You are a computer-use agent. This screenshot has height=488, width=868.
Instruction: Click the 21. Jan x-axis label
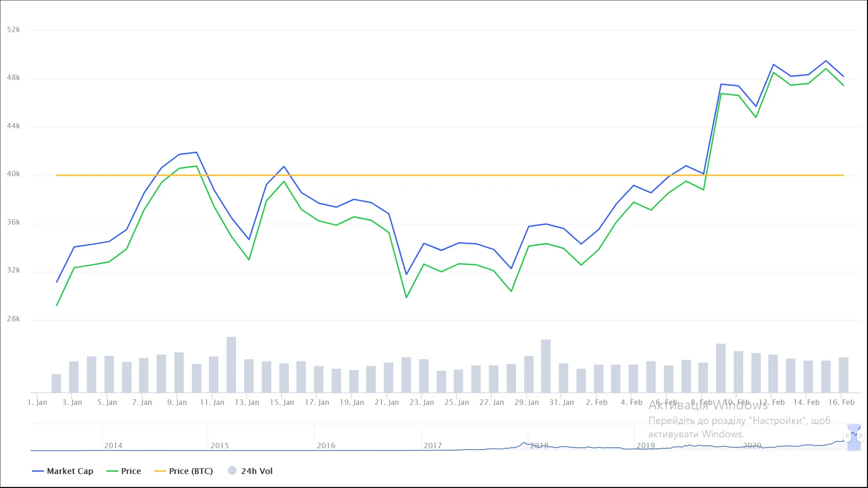(387, 402)
